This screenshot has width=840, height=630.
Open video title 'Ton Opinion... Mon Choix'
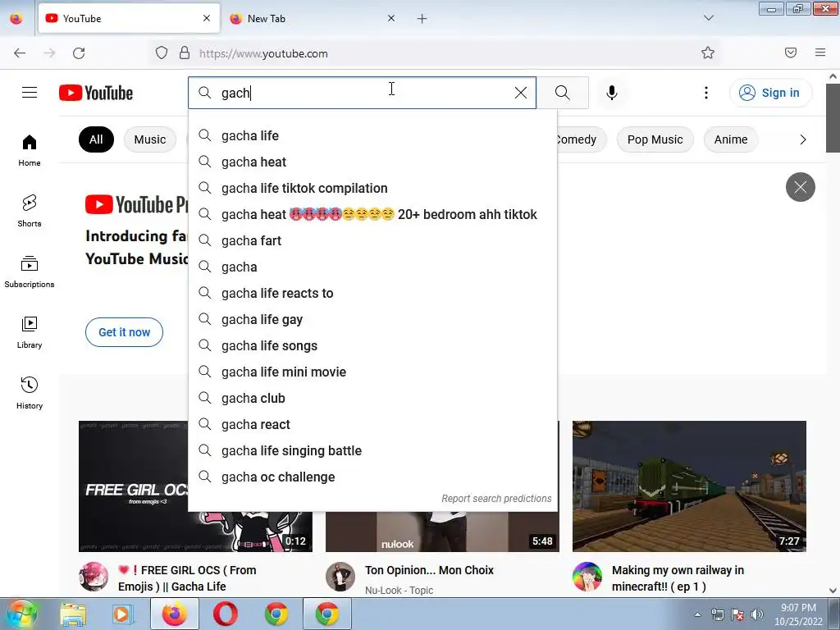tap(429, 570)
